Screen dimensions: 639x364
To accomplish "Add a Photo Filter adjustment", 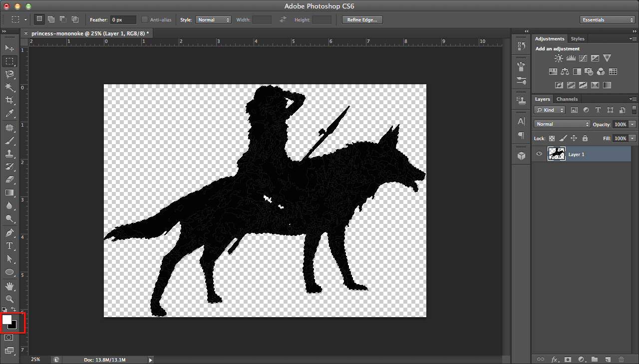I will point(589,72).
